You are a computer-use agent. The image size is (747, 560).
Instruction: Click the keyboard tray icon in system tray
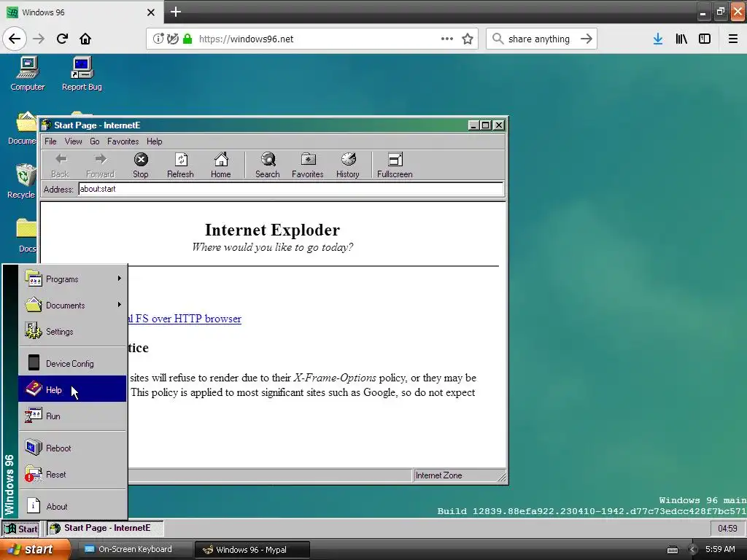pyautogui.click(x=672, y=550)
